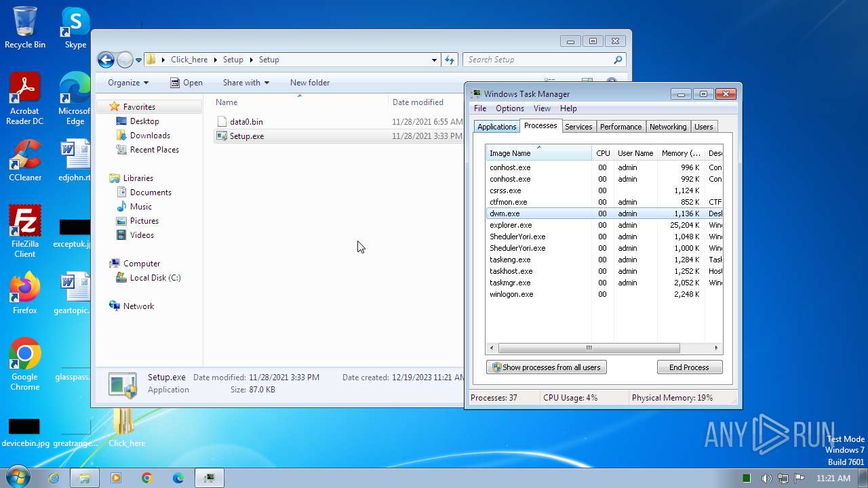The width and height of the screenshot is (868, 488).
Task: Open the Task Manager Options menu
Action: [x=510, y=108]
